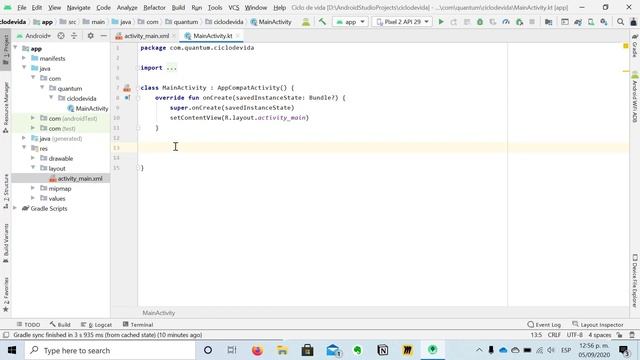640x360 pixels.
Task: Expand the collapsed import statement
Action: [172, 68]
